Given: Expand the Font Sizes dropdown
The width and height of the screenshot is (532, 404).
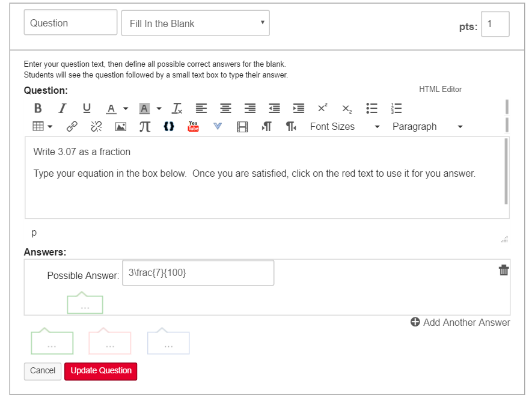Looking at the screenshot, I should (x=345, y=127).
